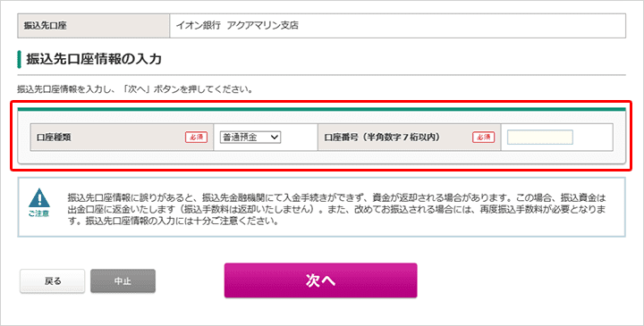This screenshot has height=326, width=644.
Task: Click the green top border of form panel
Action: tap(322, 110)
